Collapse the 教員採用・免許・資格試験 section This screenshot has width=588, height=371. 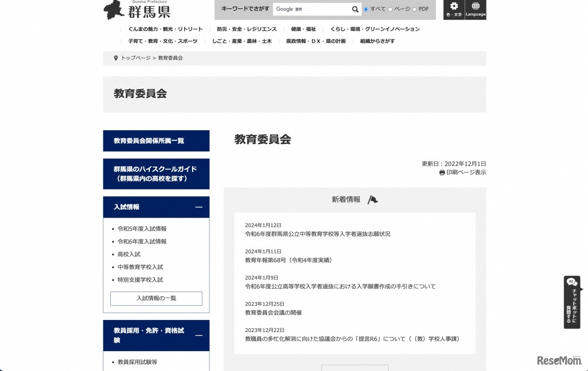tap(198, 335)
